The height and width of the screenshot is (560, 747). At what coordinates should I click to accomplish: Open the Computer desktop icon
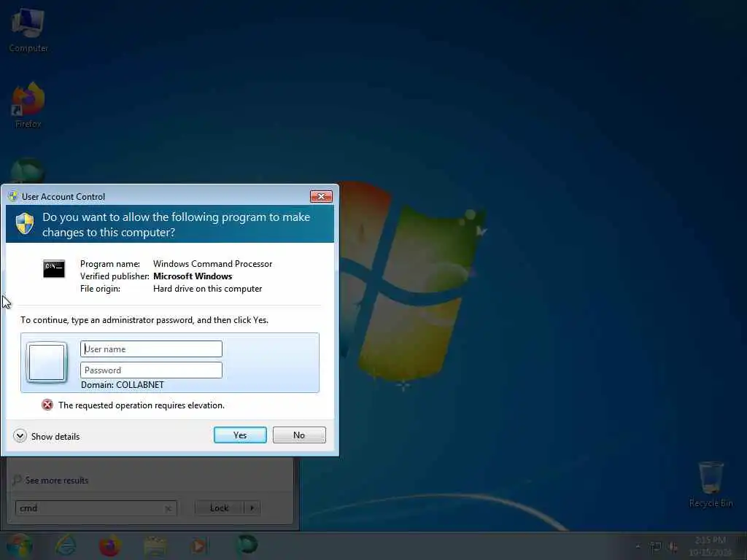coord(28,31)
